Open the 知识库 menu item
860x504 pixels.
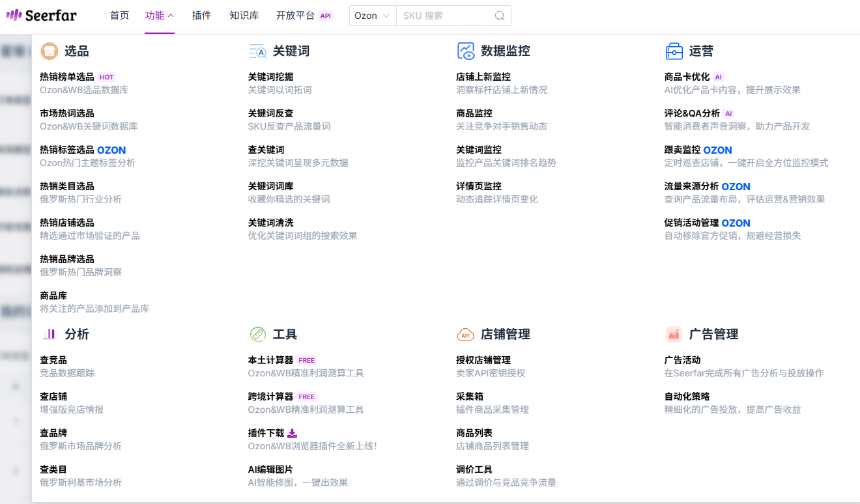(x=244, y=16)
